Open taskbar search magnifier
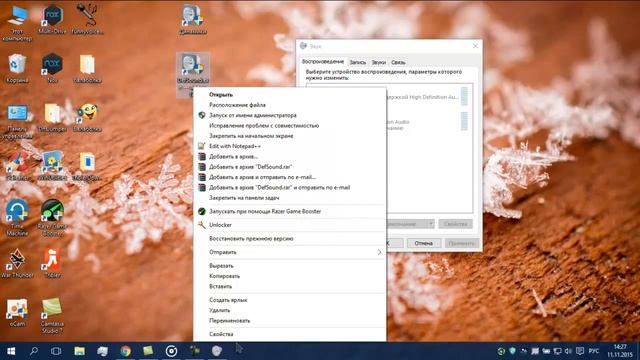Image resolution: width=640 pixels, height=360 pixels. pos(34,351)
